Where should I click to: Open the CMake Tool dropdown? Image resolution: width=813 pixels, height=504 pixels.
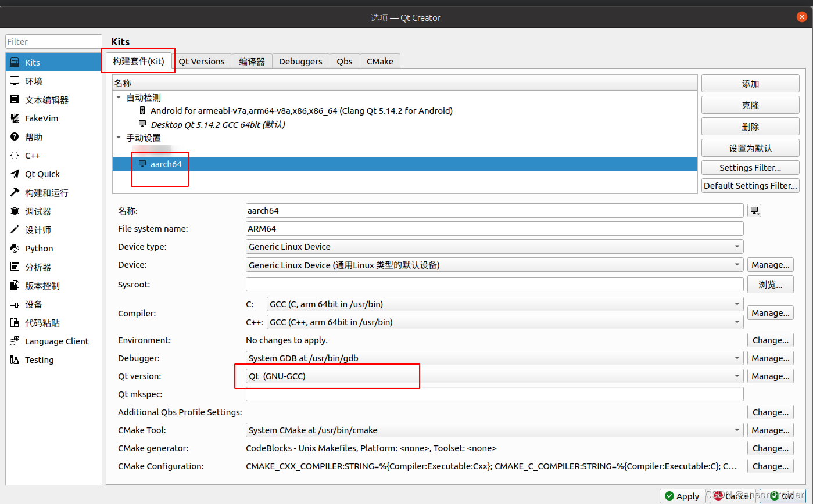[495, 430]
